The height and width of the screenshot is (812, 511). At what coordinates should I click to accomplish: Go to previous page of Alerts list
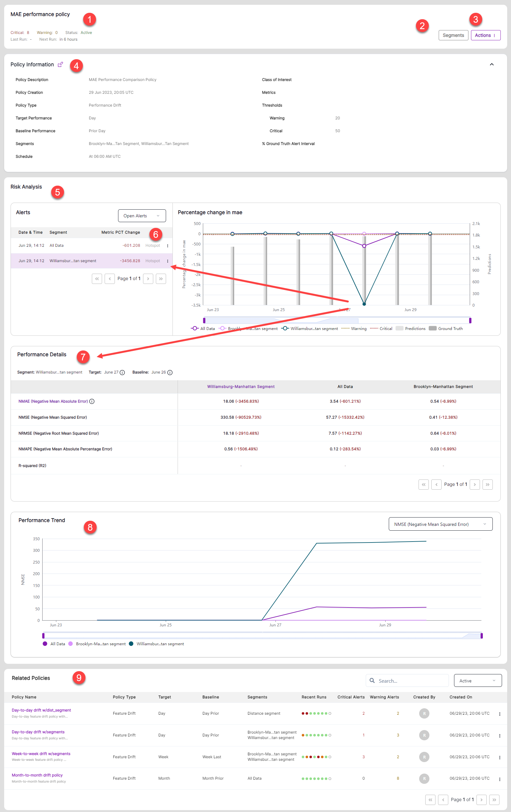pyautogui.click(x=110, y=279)
